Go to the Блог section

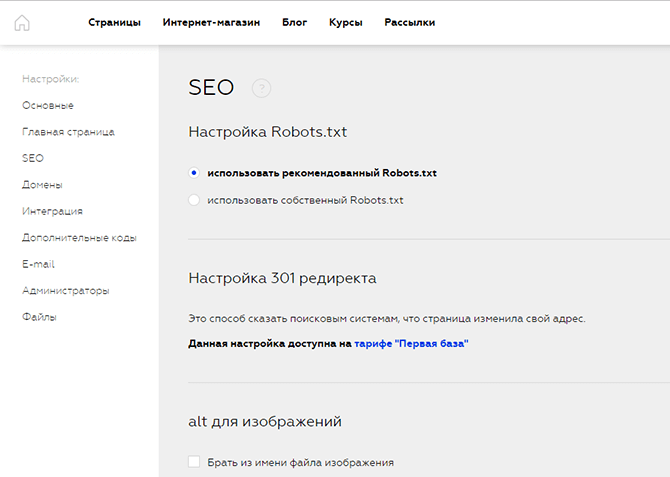tap(294, 22)
